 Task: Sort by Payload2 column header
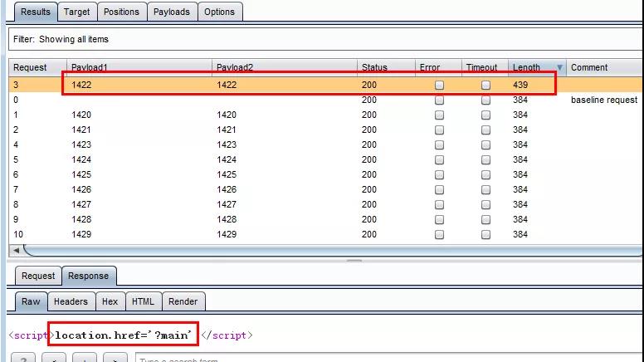[284, 67]
